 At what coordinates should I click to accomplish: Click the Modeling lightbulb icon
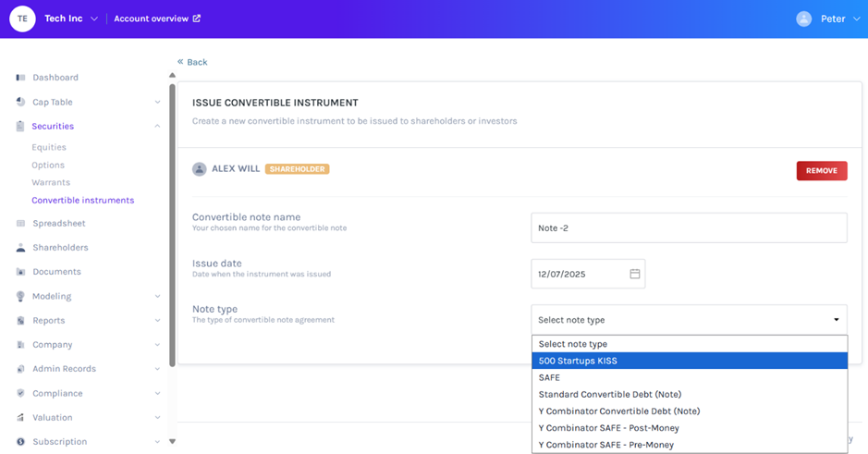coord(20,297)
